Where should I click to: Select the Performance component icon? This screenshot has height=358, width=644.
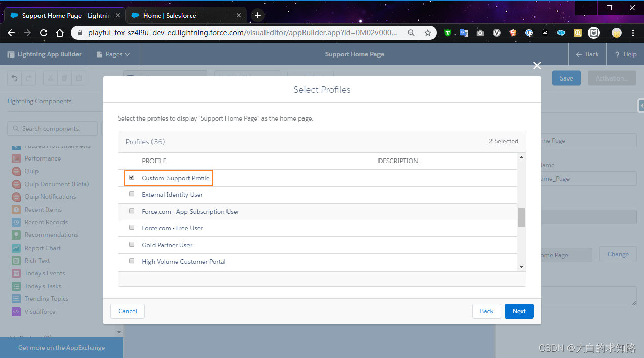[x=16, y=158]
